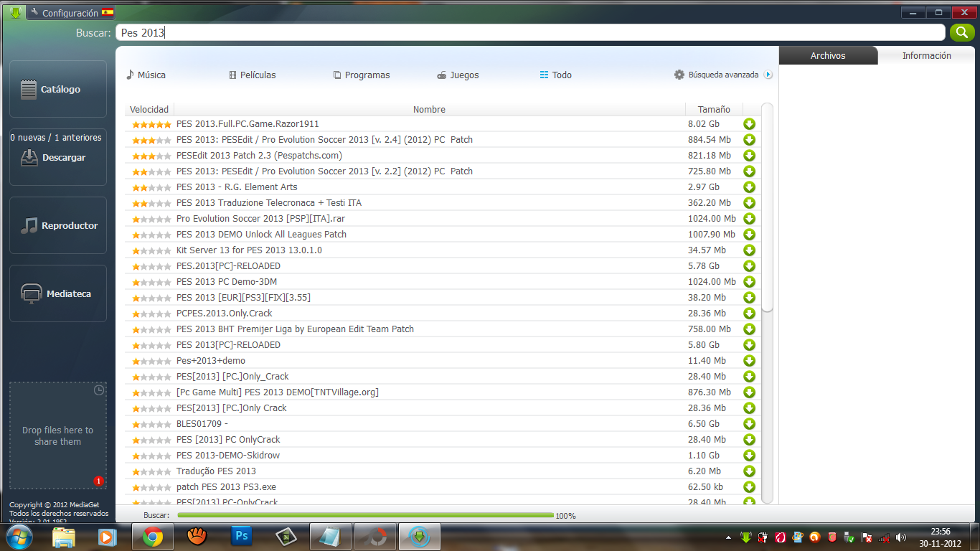Filter results by Juegos
Viewport: 980px width, 551px height.
[x=458, y=75]
